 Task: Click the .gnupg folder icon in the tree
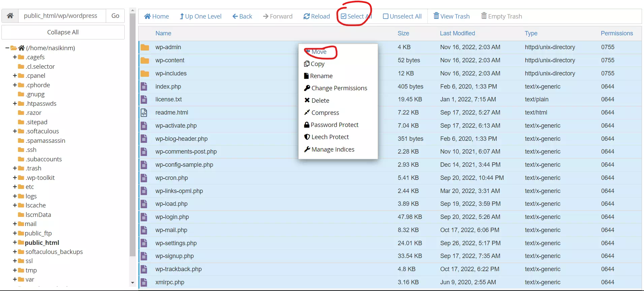click(21, 94)
